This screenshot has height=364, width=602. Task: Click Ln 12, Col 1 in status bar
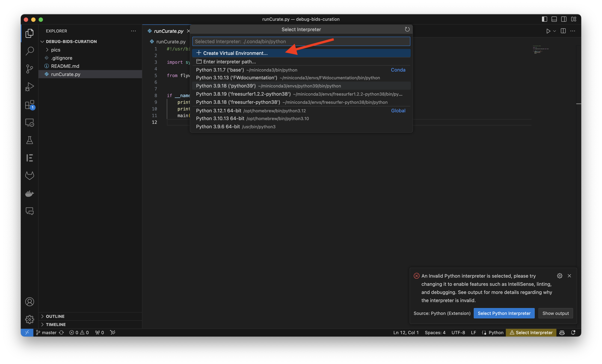[406, 332]
